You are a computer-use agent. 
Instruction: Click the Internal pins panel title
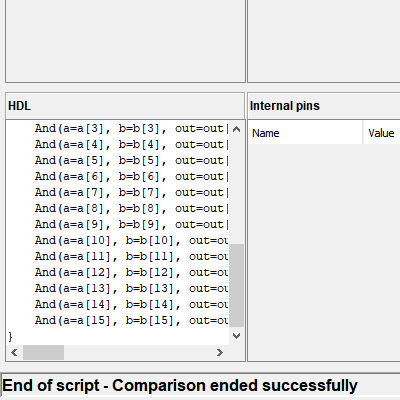coord(285,106)
